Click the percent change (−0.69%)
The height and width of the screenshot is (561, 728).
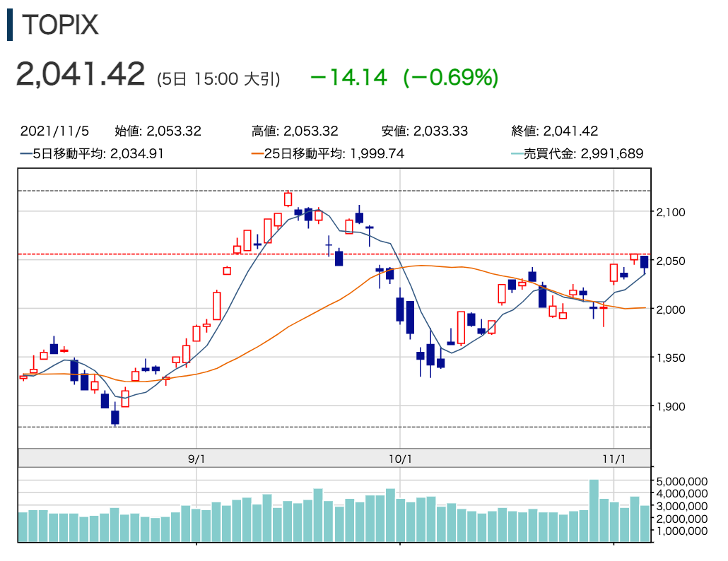pyautogui.click(x=451, y=78)
